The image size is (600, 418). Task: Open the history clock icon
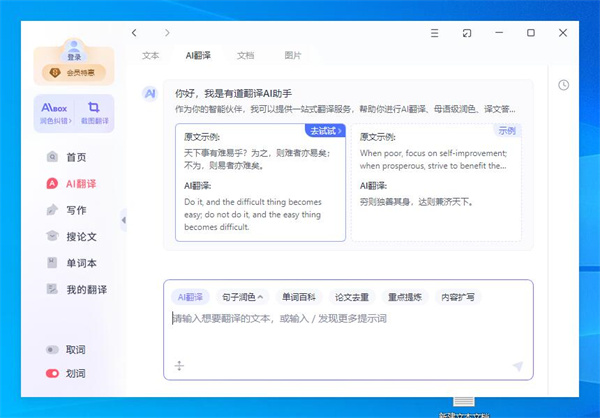point(564,85)
